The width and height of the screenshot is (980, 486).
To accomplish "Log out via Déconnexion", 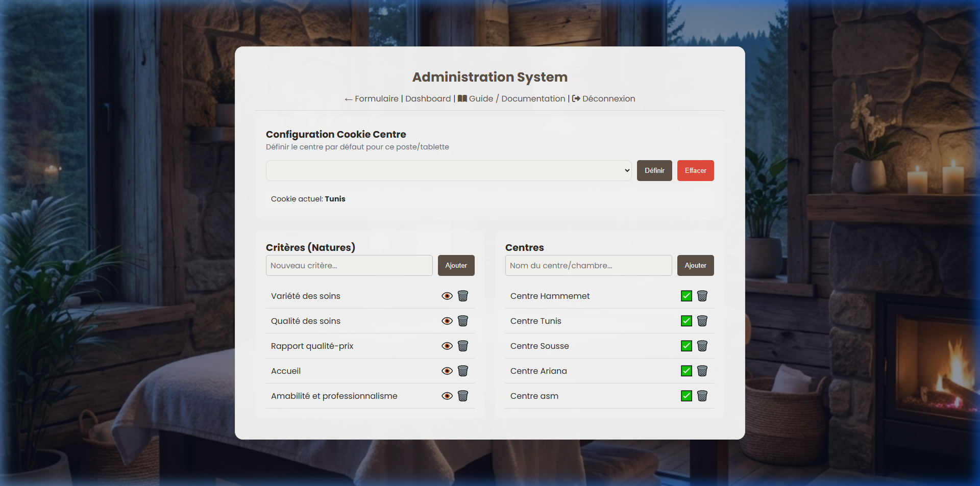I will (603, 98).
